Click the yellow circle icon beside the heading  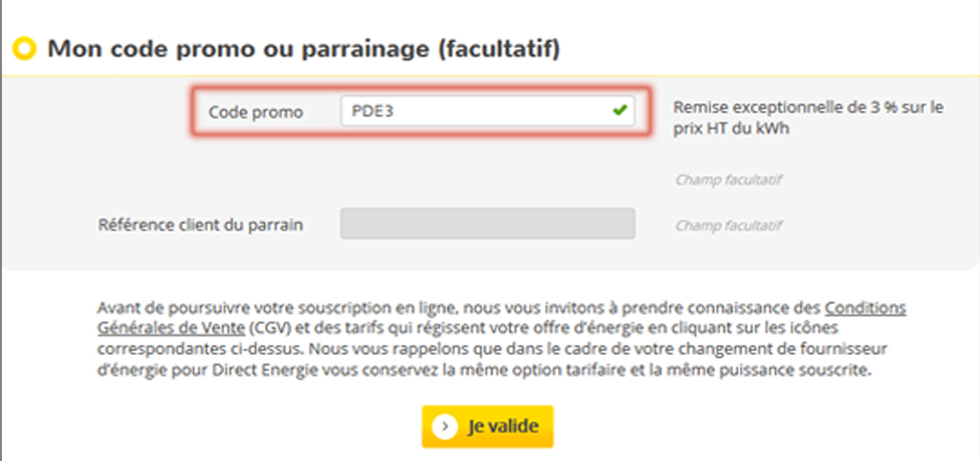(24, 49)
